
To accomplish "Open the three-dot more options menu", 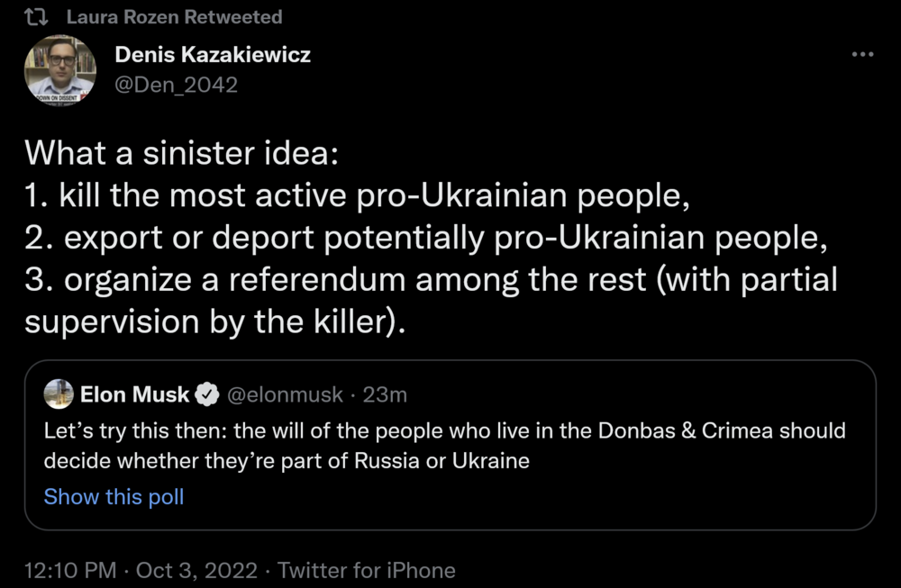I will (x=862, y=55).
